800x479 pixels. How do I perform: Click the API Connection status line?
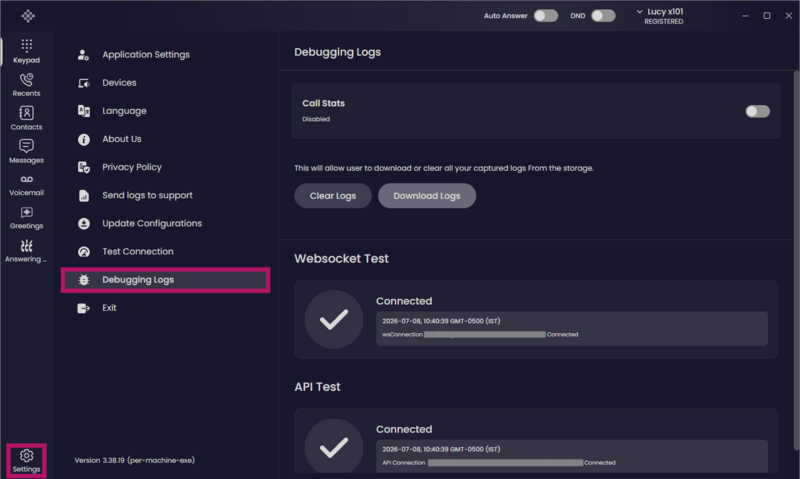tap(499, 463)
